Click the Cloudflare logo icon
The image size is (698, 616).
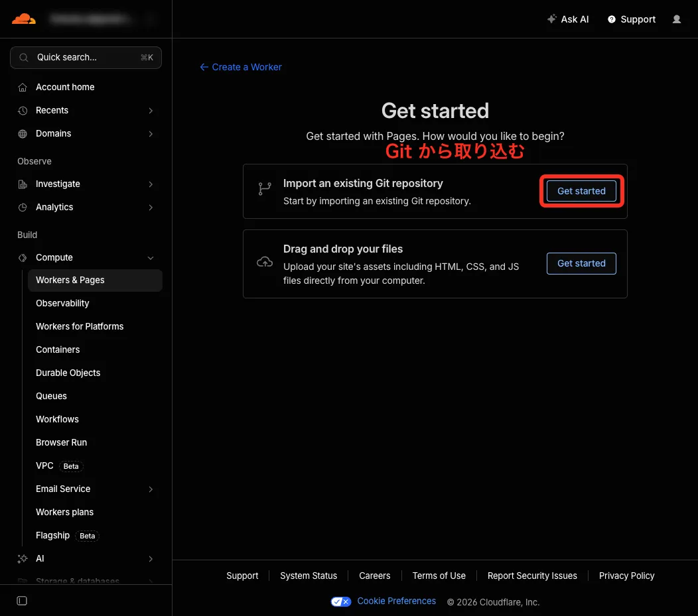(24, 19)
